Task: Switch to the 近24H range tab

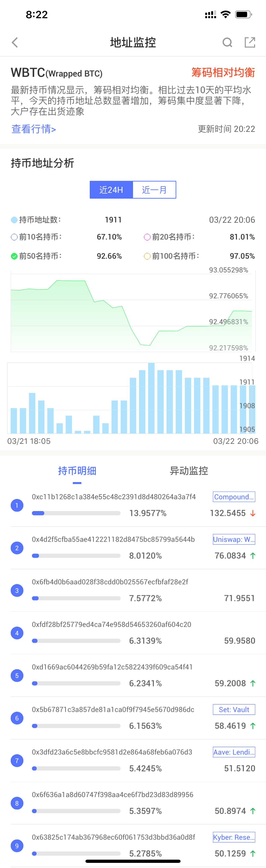Action: point(111,190)
